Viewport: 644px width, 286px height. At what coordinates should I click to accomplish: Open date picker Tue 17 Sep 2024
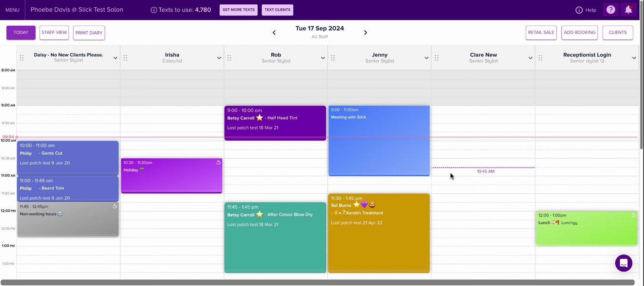(320, 29)
